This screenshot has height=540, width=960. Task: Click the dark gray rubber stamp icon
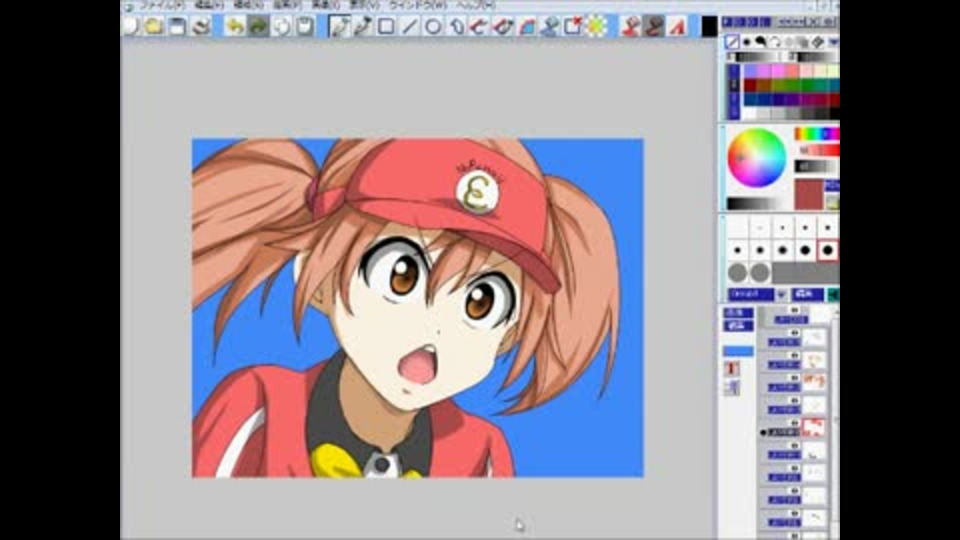(654, 26)
